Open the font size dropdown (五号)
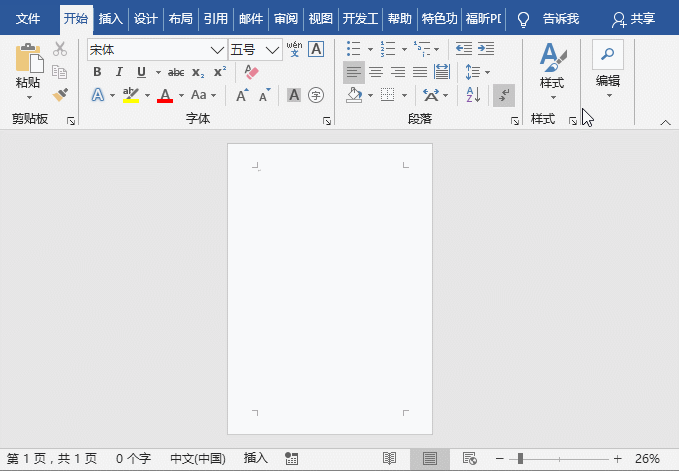This screenshot has height=471, width=679. 272,50
